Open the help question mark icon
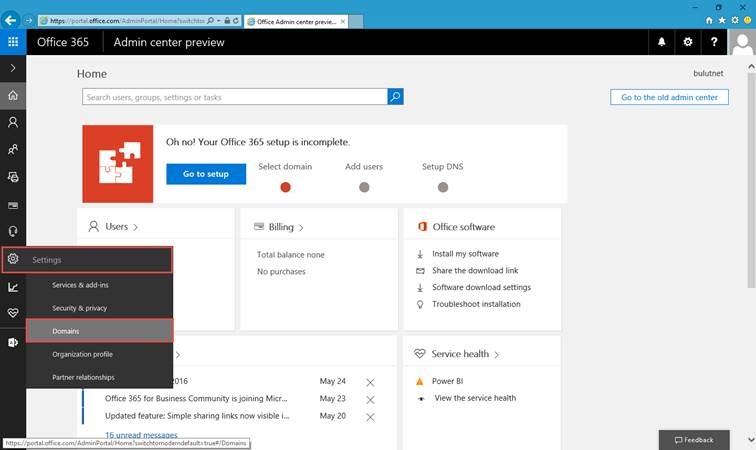Screen dimensions: 756x450 (714, 42)
